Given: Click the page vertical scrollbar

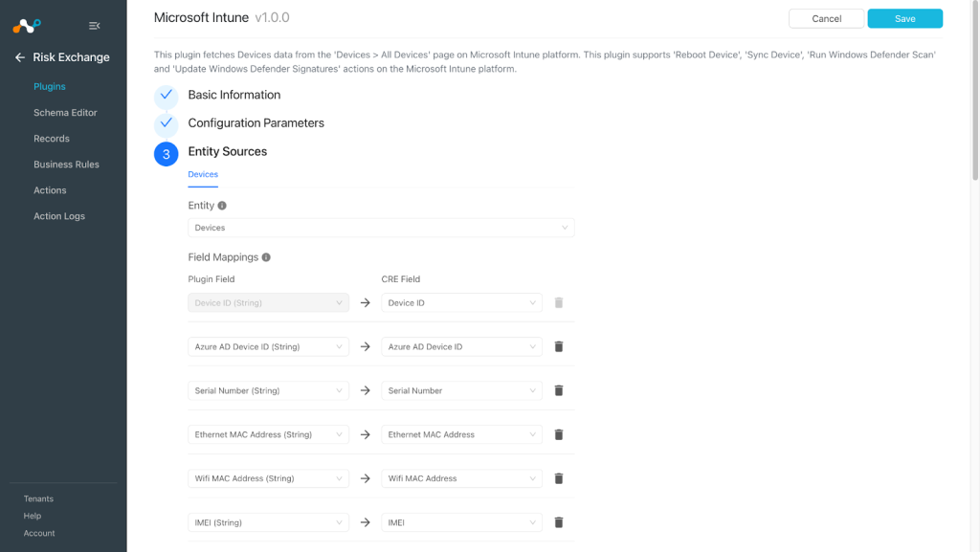Looking at the screenshot, I should click(975, 91).
